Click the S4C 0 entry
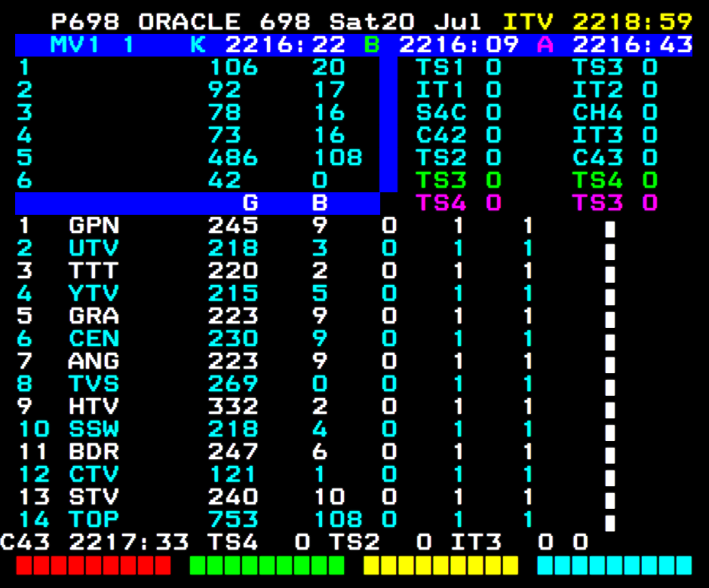The width and height of the screenshot is (709, 588). [x=459, y=112]
